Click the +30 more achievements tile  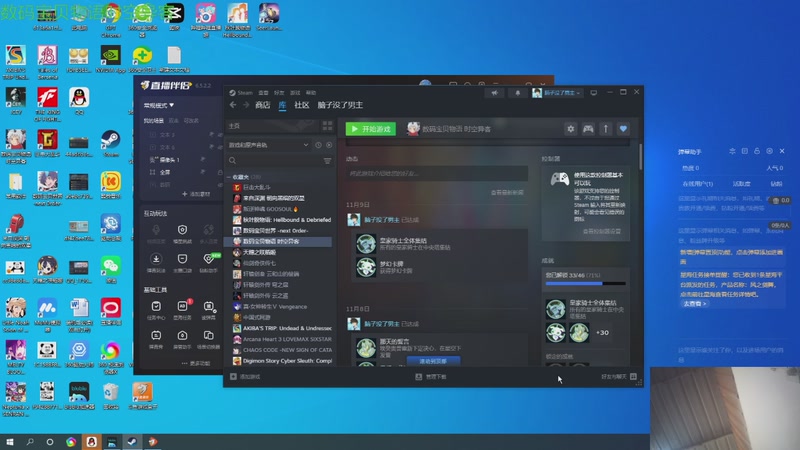tap(602, 333)
